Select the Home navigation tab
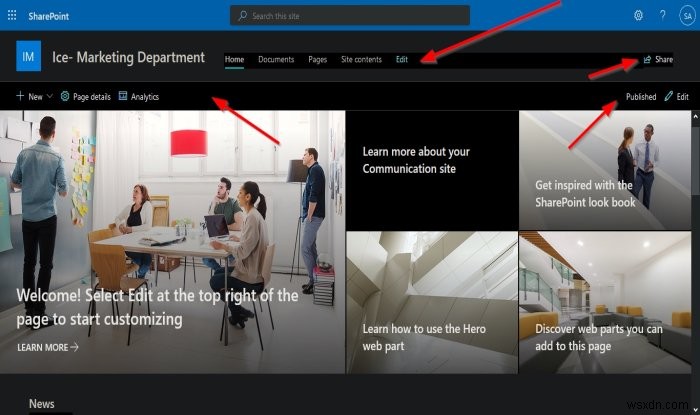The width and height of the screenshot is (700, 415). 234,59
